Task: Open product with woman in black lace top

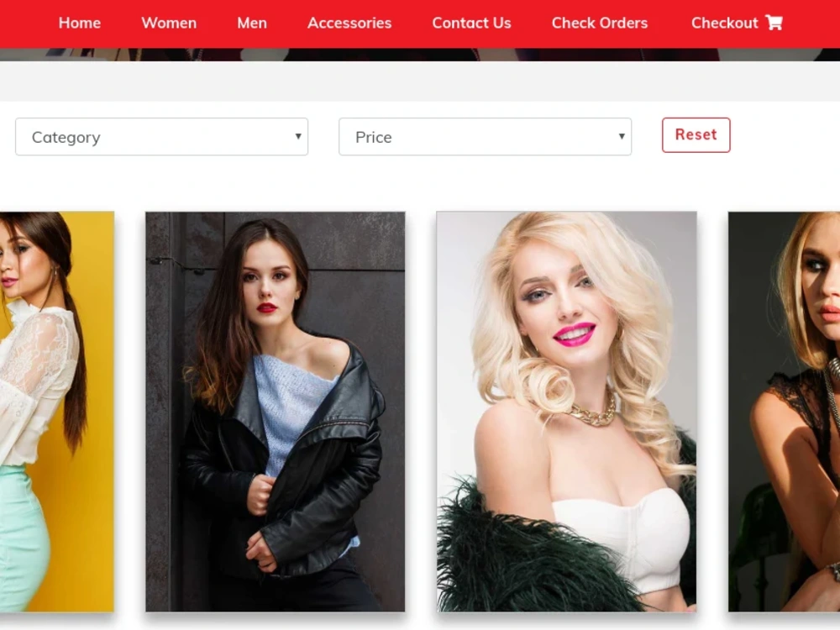Action: [784, 412]
